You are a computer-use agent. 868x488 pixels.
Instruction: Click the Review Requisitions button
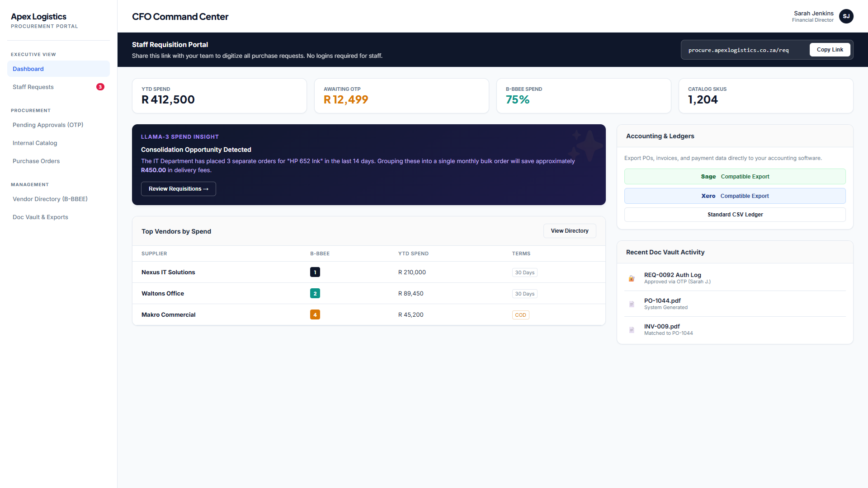point(178,188)
